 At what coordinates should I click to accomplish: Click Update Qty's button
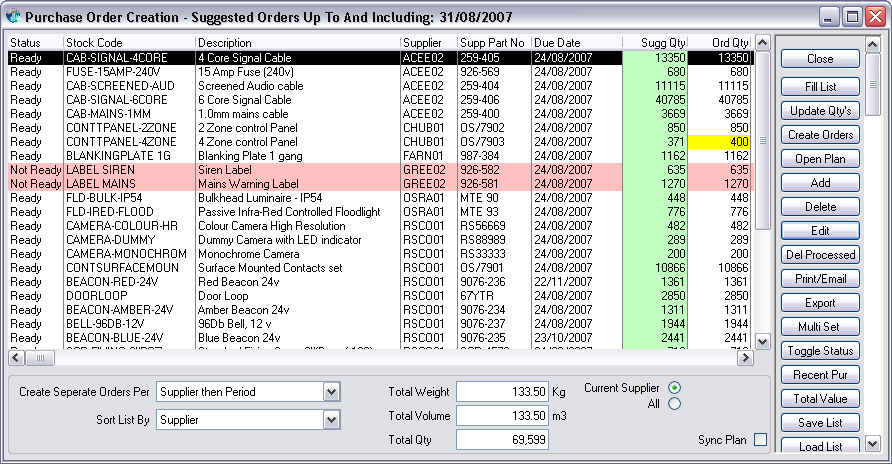point(820,111)
